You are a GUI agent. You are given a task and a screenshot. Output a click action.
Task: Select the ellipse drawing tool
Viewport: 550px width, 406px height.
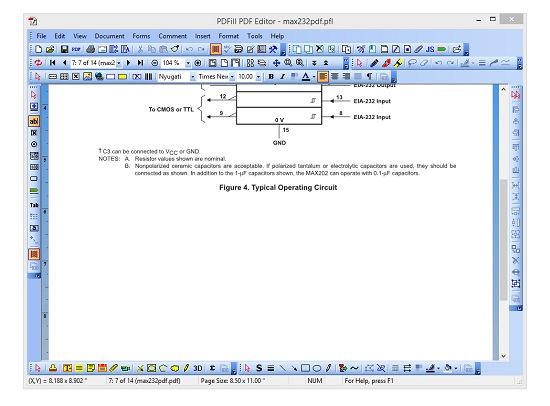click(317, 368)
